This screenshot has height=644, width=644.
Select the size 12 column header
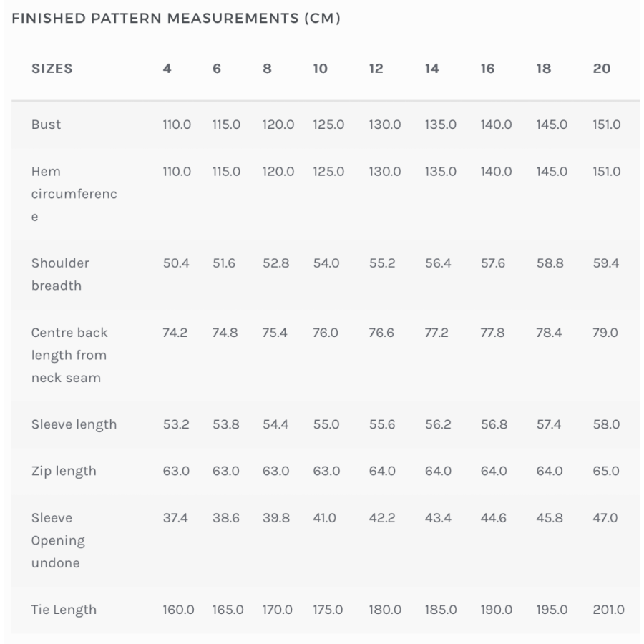[376, 69]
